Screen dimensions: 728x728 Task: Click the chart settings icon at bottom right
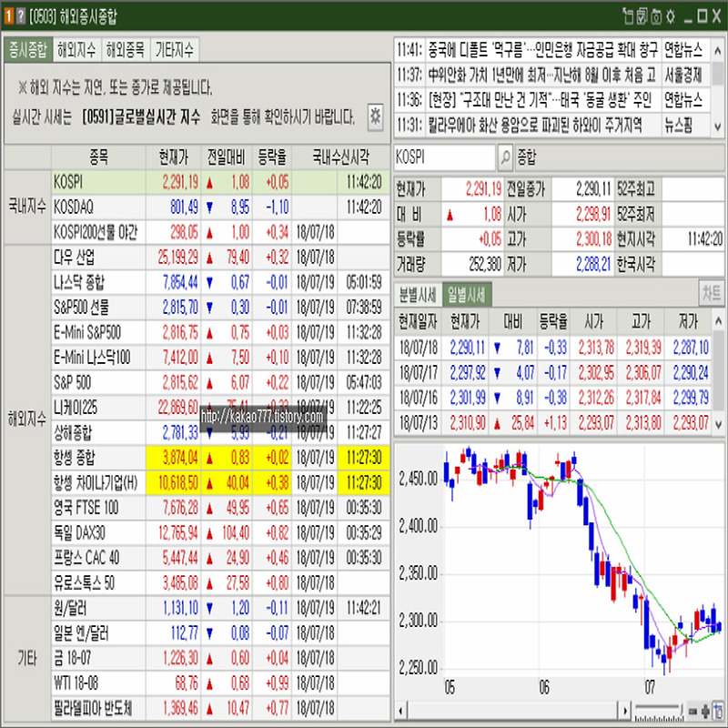[719, 710]
